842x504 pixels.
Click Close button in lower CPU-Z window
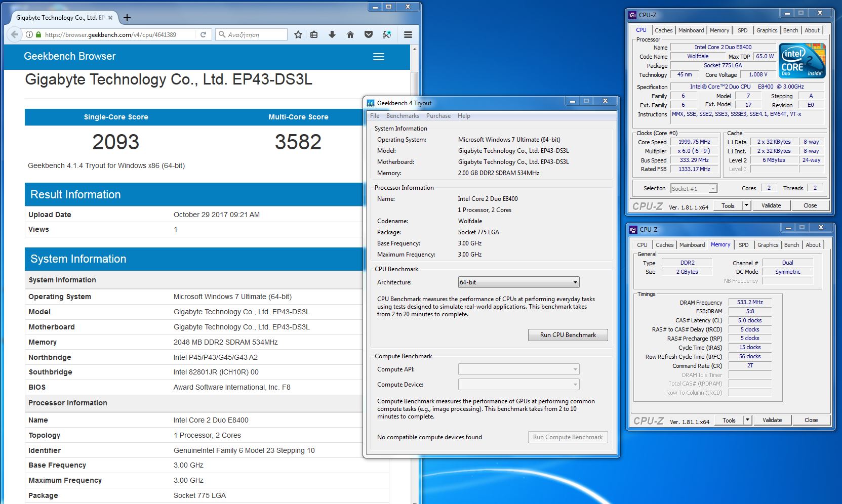click(811, 420)
